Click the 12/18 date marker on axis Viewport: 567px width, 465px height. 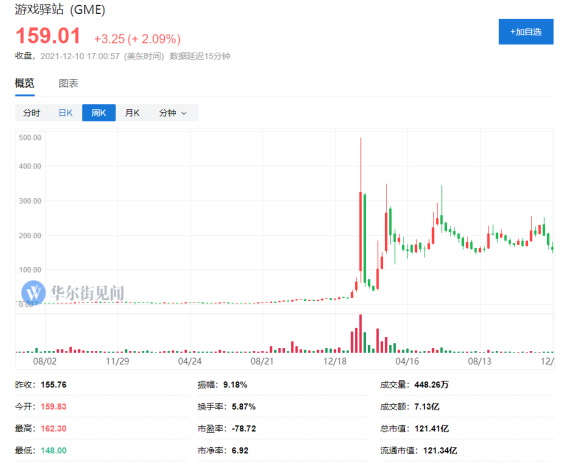[x=335, y=361]
